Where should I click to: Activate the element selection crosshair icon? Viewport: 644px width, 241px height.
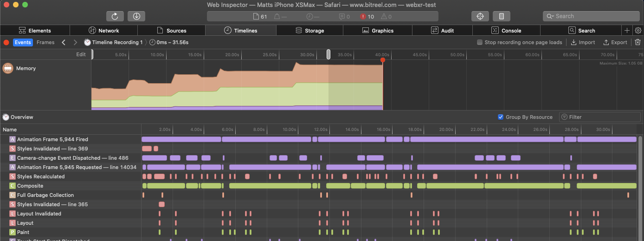point(480,16)
